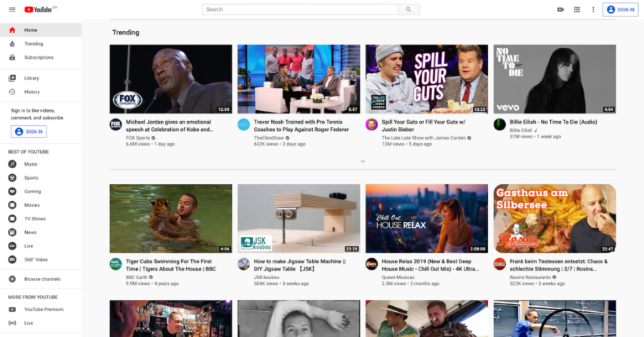Select Home in the sidebar
This screenshot has width=644, height=337.
click(x=41, y=30)
